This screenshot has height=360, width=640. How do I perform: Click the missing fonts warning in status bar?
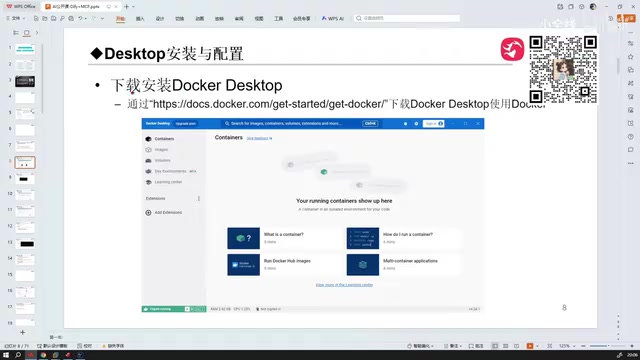(x=113, y=346)
